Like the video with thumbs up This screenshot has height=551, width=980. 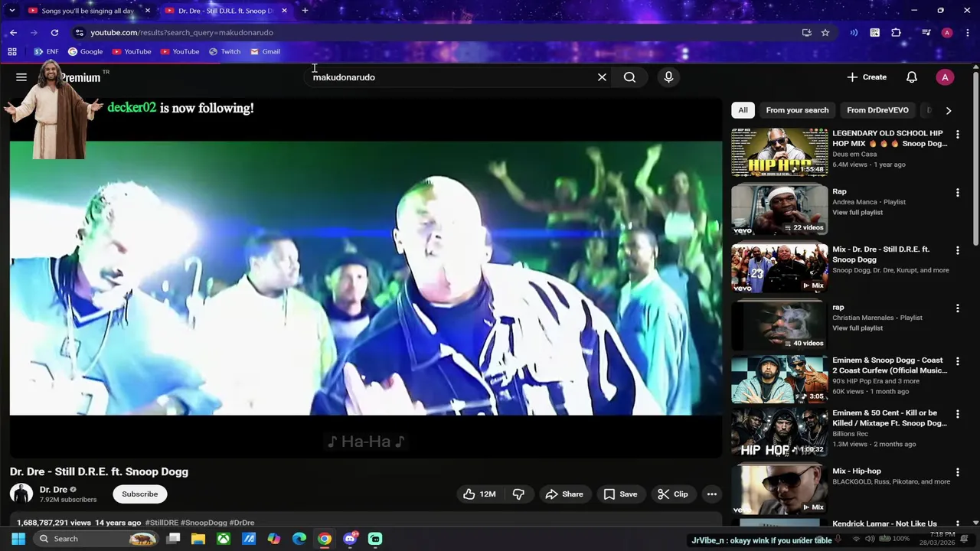tap(479, 494)
